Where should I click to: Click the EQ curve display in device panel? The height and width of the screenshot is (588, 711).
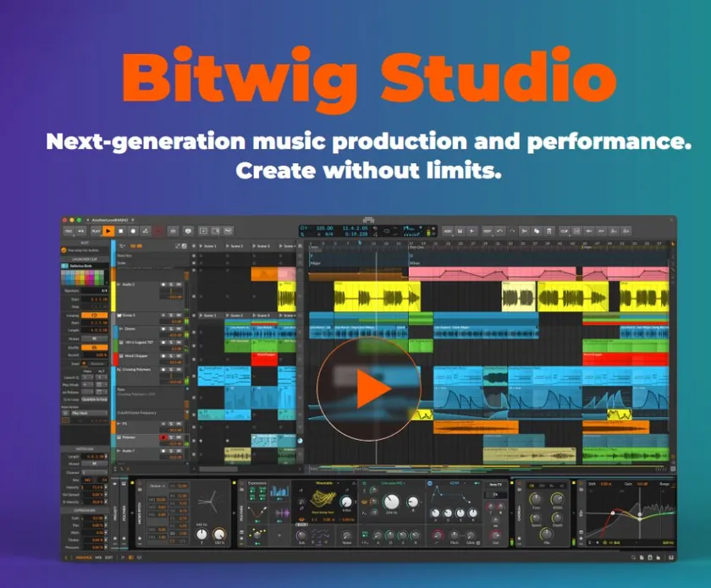630,514
